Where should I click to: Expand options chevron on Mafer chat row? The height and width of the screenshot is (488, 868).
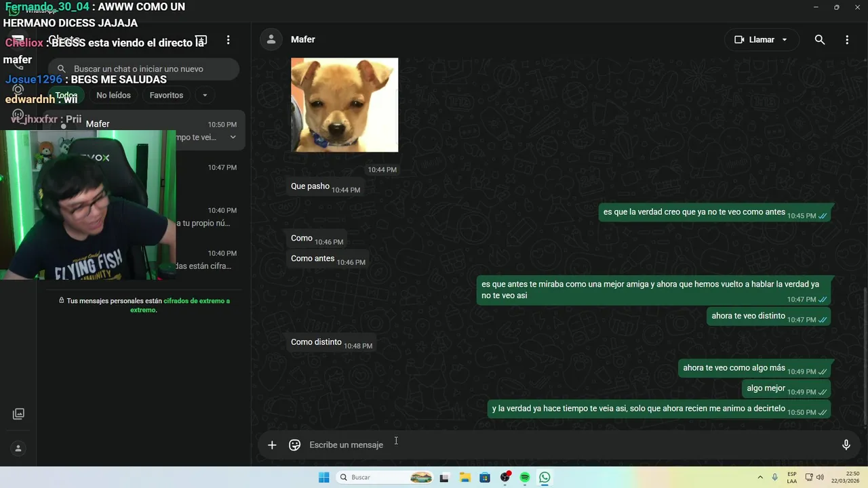click(233, 137)
